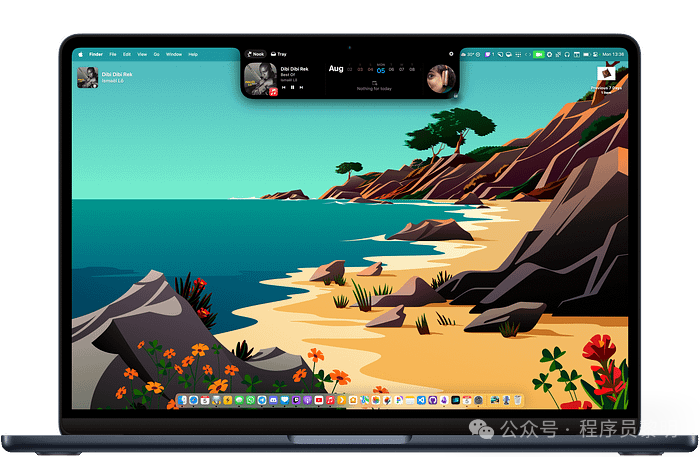Open the Help menu
The image size is (700, 457).
193,54
